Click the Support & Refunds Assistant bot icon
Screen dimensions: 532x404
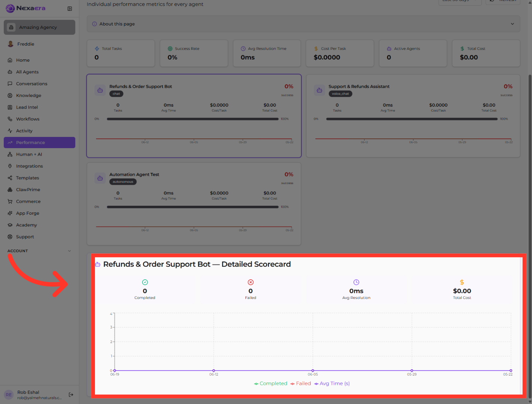319,90
